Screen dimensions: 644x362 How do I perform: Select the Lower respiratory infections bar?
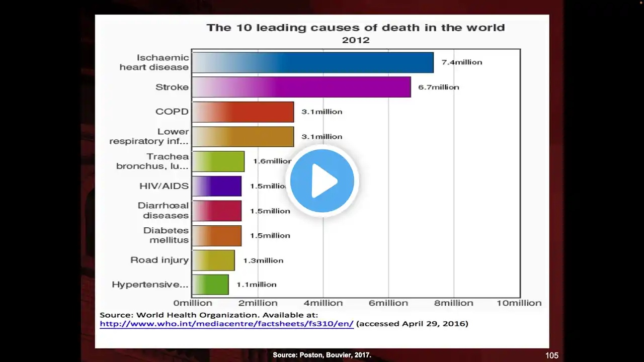243,136
